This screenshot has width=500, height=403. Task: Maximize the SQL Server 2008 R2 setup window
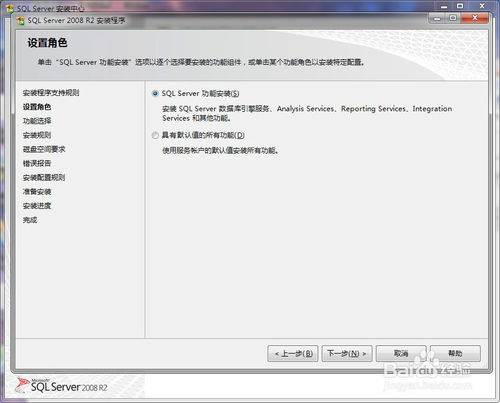tap(453, 18)
